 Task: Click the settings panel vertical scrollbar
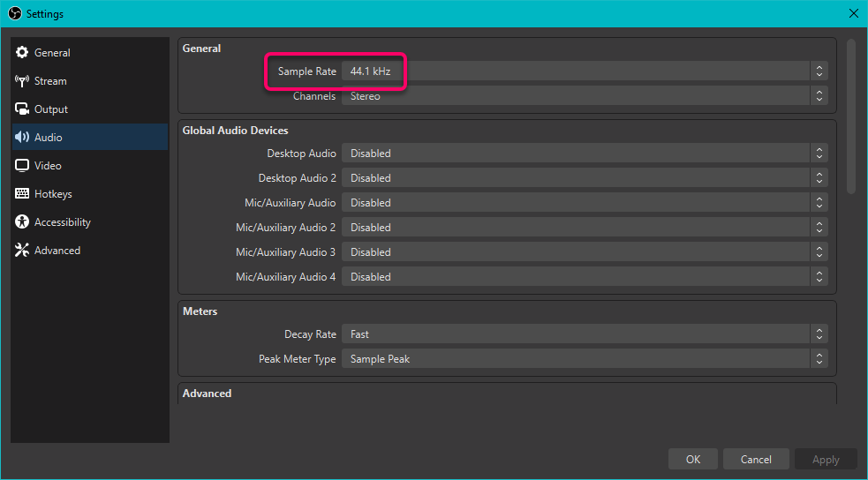850,115
